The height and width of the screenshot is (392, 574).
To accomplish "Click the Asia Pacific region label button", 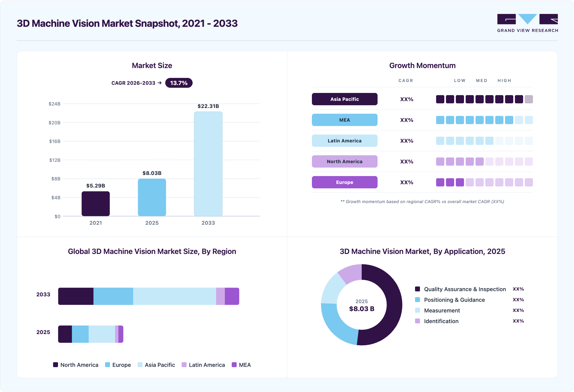I will [344, 99].
